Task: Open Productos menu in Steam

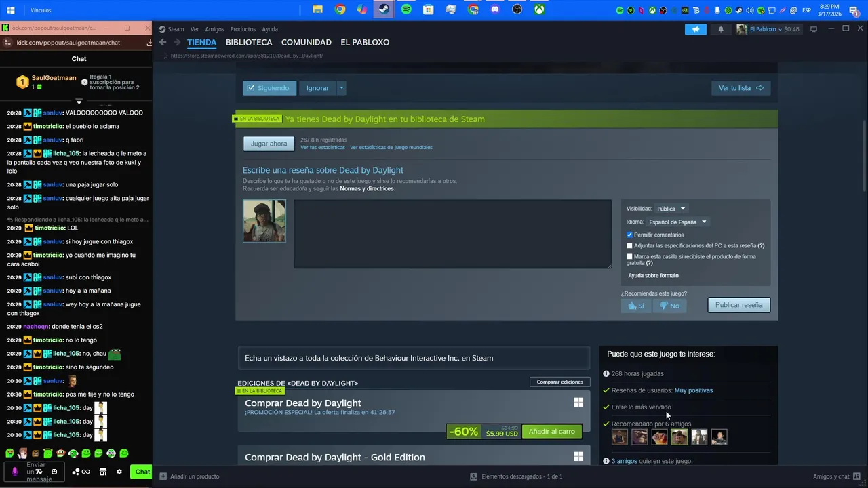Action: tap(243, 29)
